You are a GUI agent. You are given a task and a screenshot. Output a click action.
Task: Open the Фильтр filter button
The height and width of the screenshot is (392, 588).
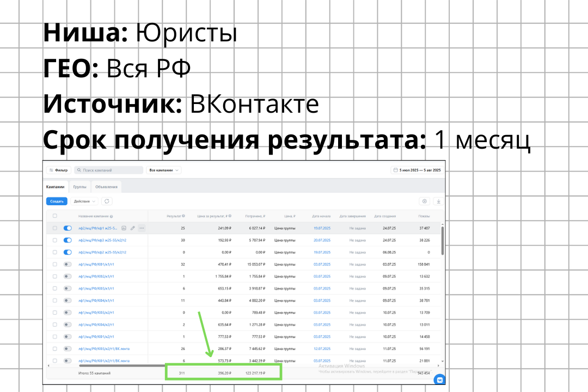coord(58,170)
